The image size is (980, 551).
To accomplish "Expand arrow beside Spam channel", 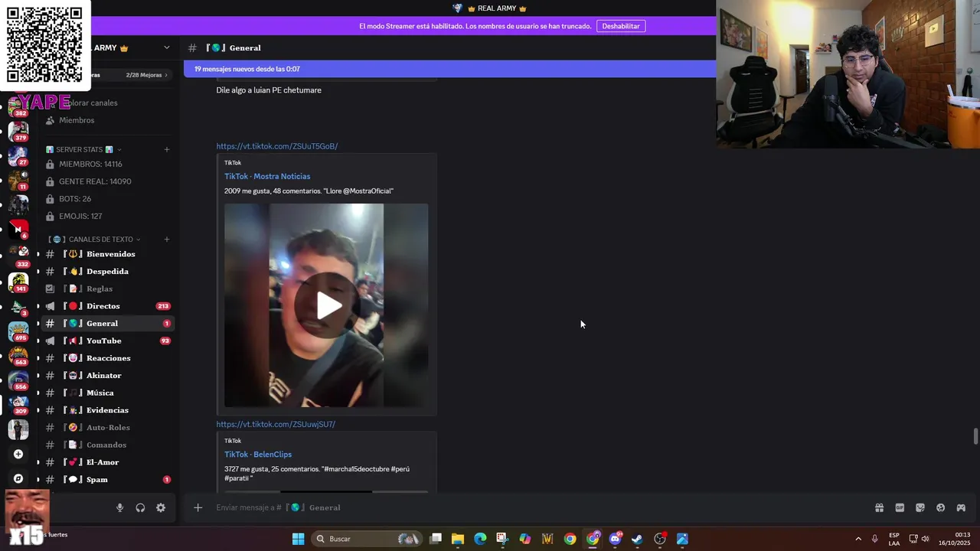I will coord(38,479).
